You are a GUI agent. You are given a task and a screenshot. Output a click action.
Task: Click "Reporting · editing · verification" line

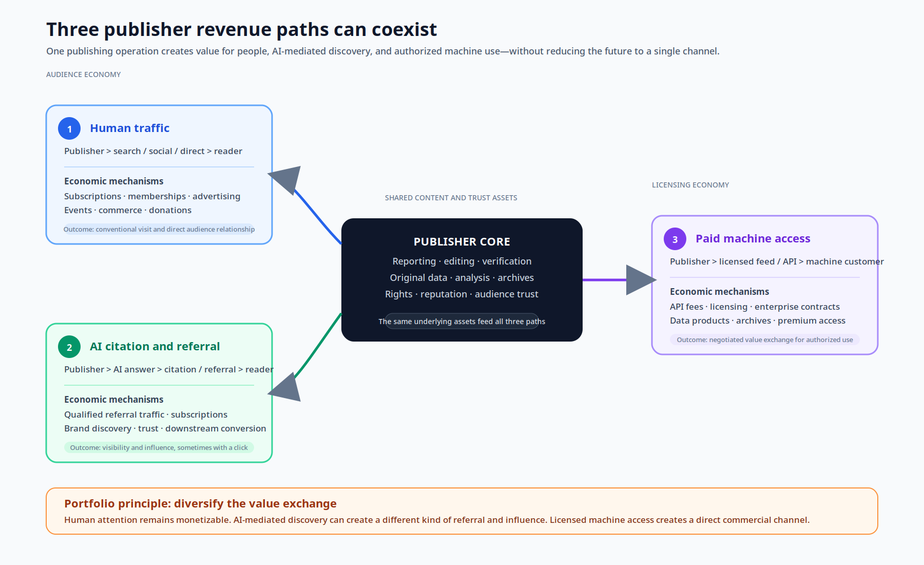coord(462,261)
